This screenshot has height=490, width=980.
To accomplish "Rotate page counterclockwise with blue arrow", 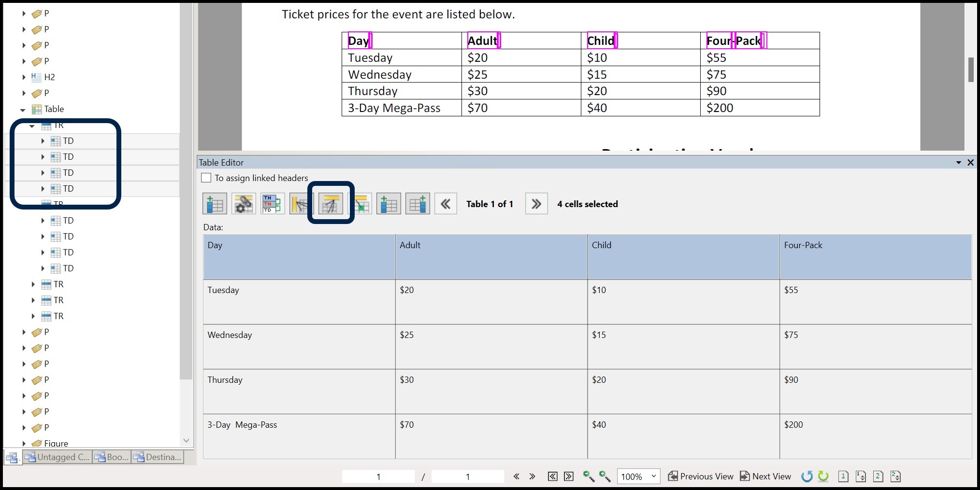I will (807, 476).
